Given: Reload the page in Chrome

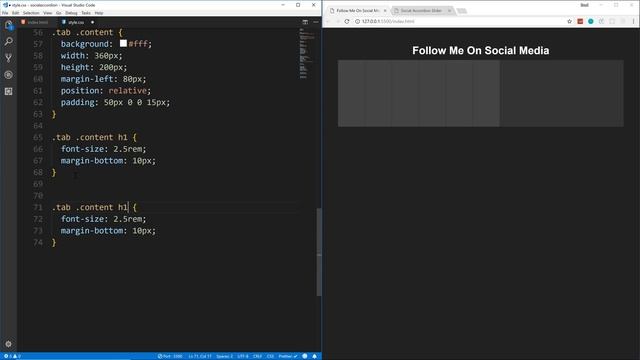Looking at the screenshot, I should pyautogui.click(x=347, y=21).
